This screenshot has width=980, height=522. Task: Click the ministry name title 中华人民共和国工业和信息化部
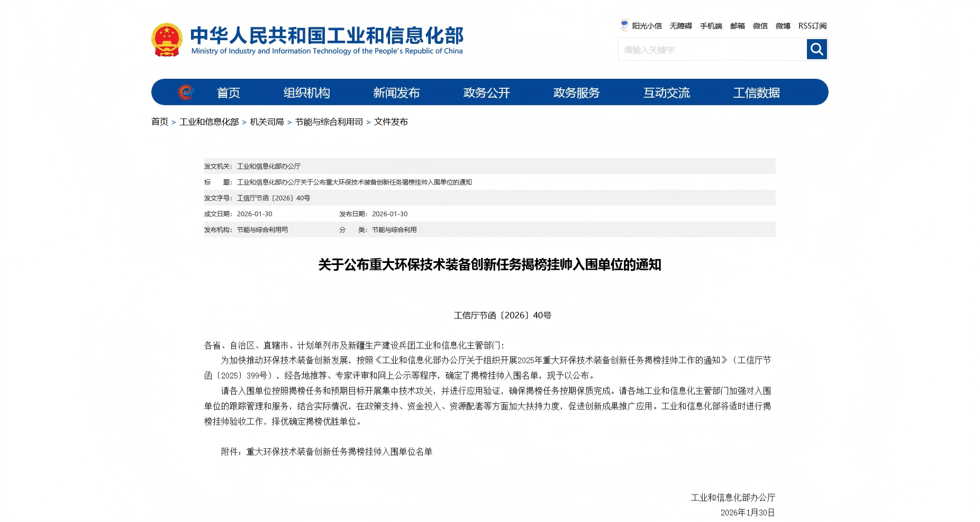coord(326,35)
